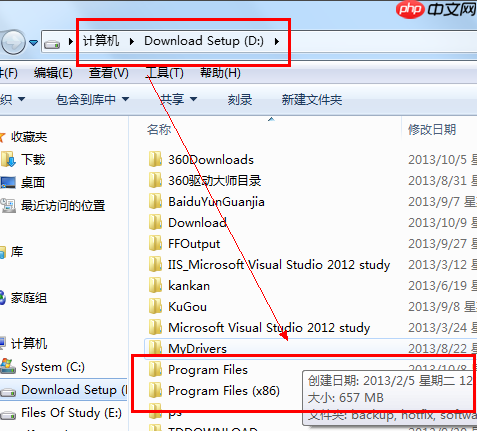
Task: Click 计算机 in the address bar
Action: [x=101, y=41]
